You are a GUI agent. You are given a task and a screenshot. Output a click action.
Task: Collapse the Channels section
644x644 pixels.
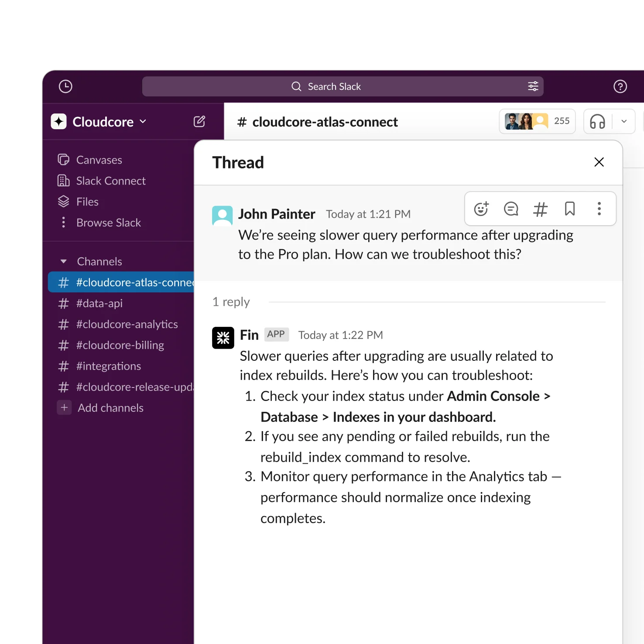pos(64,261)
